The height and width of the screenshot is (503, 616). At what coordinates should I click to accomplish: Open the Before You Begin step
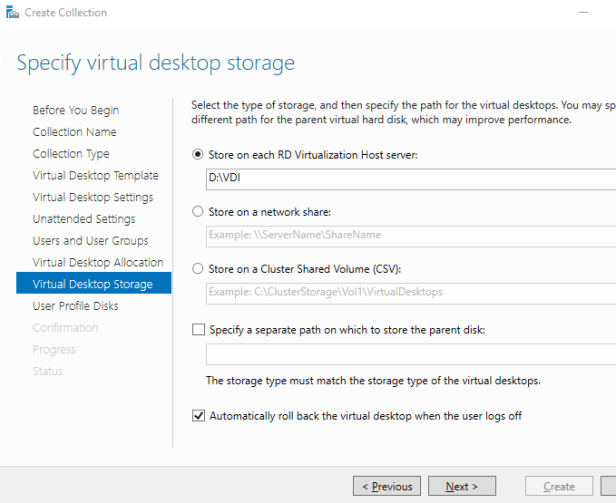(x=75, y=110)
